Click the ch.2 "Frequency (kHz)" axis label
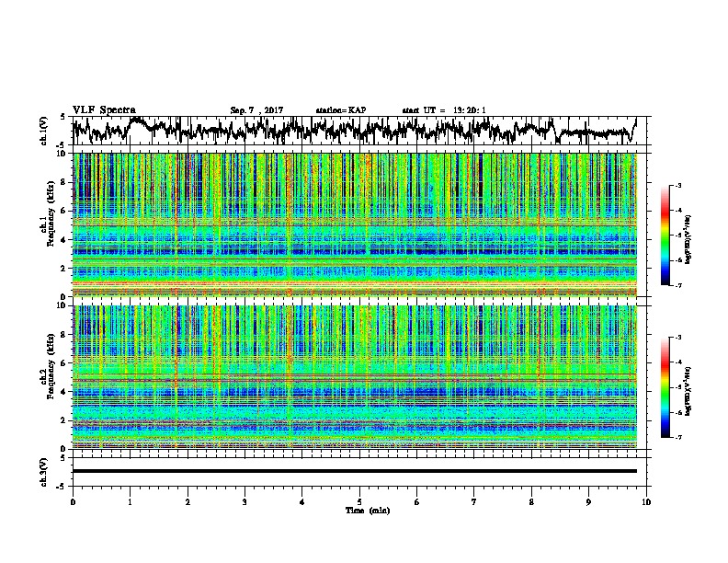Viewport: 728px width, 563px height. (x=51, y=365)
